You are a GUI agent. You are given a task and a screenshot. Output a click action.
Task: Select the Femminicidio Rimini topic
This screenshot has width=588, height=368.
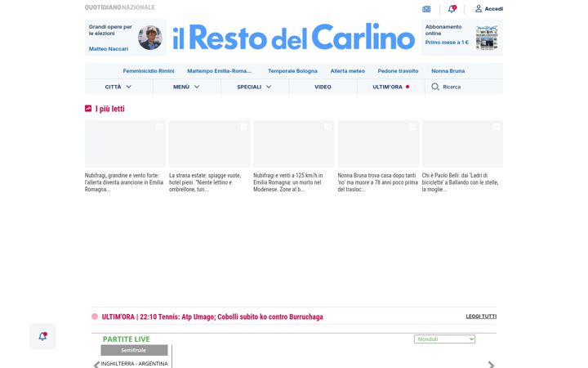pyautogui.click(x=149, y=71)
